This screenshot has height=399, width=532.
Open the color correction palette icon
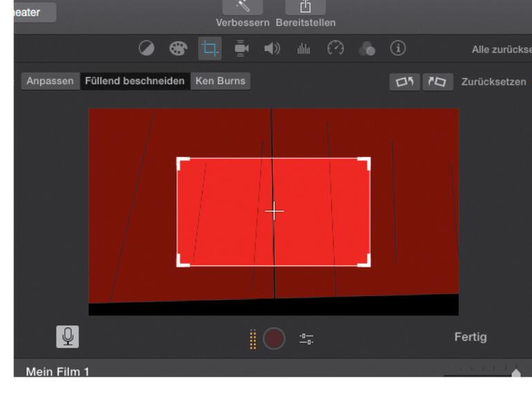point(178,48)
